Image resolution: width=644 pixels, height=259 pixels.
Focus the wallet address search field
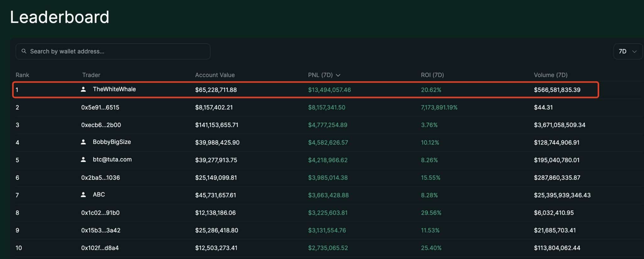point(116,51)
